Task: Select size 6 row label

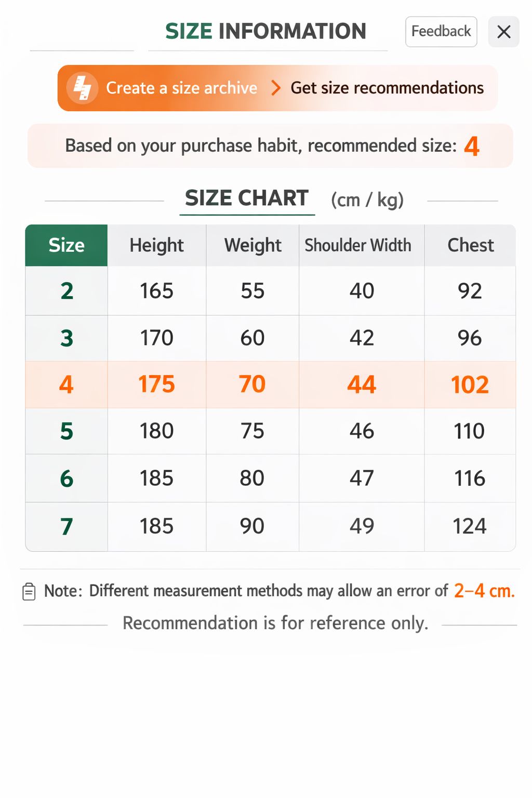Action: pos(66,478)
